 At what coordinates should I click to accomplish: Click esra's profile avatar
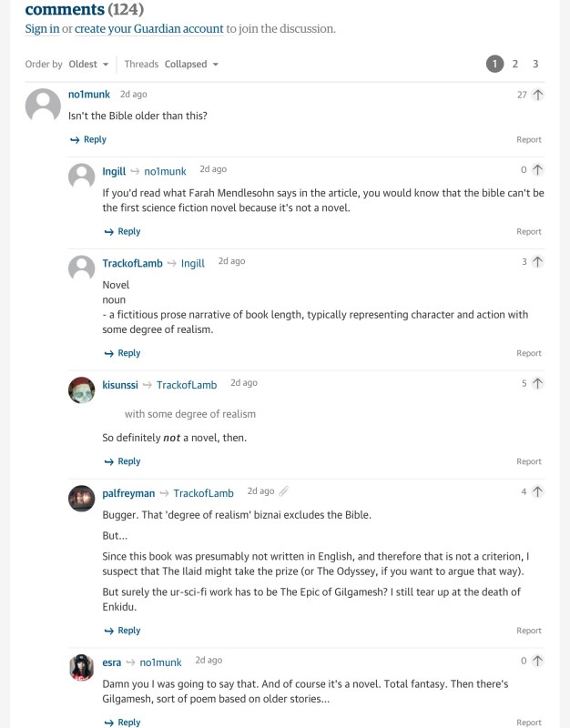click(82, 667)
